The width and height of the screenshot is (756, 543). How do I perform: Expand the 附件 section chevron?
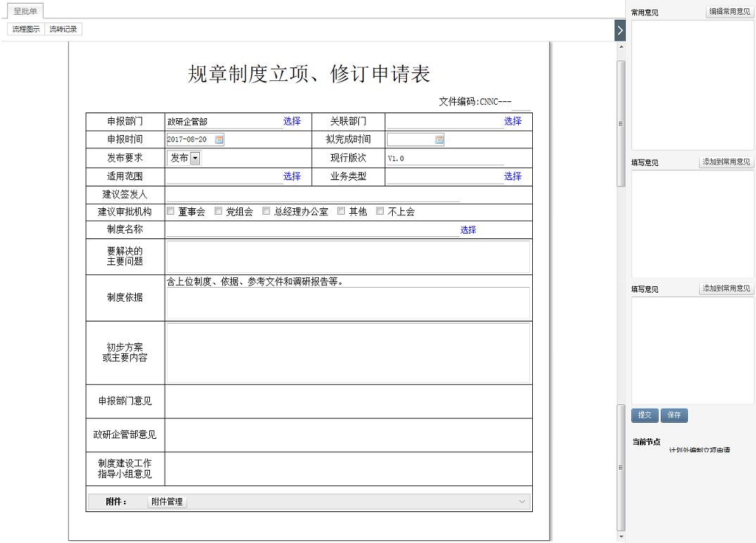tap(522, 502)
